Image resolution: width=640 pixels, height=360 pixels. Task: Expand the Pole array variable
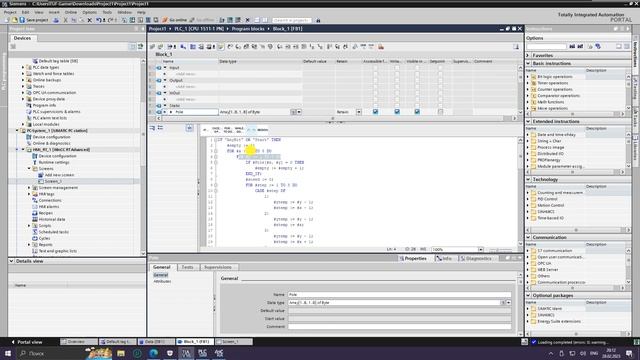[x=171, y=112]
